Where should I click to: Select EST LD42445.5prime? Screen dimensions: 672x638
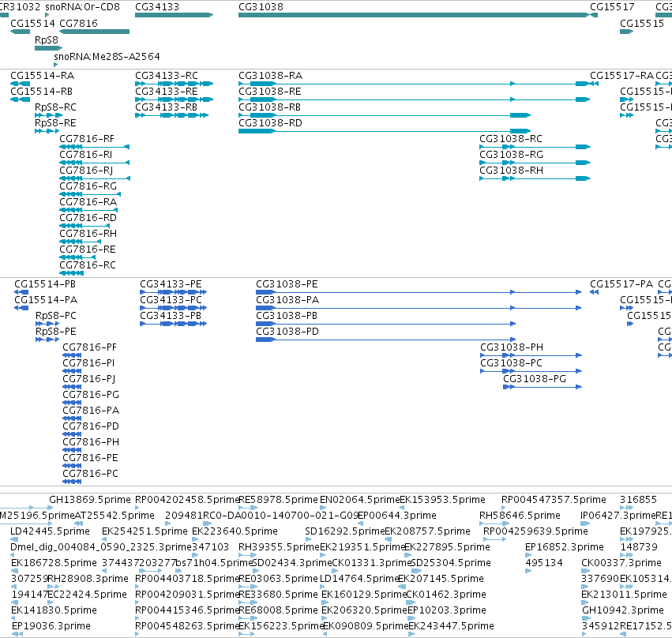[50, 531]
